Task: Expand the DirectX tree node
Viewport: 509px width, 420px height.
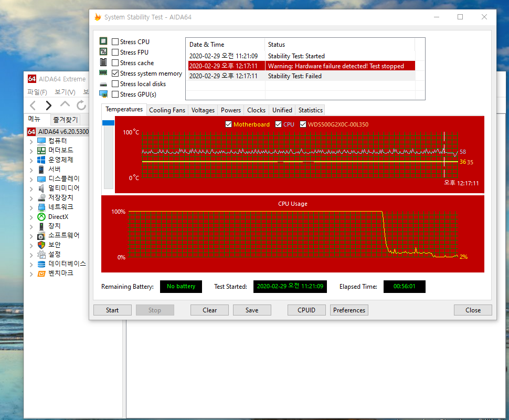Action: coord(31,217)
